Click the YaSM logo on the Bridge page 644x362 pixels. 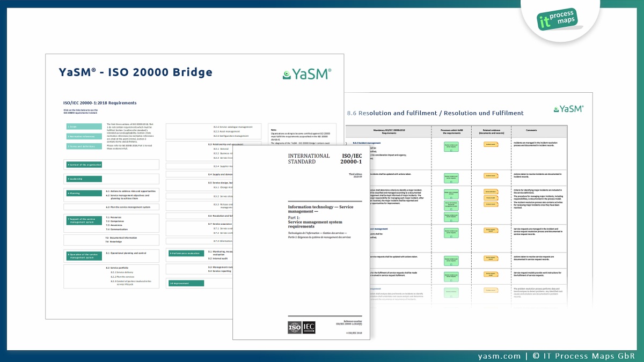[x=307, y=73]
